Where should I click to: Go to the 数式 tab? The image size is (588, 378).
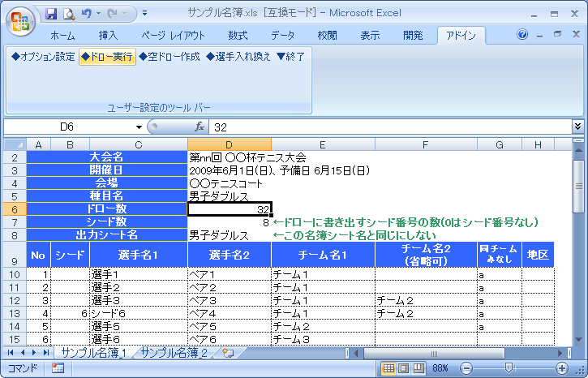(x=238, y=36)
